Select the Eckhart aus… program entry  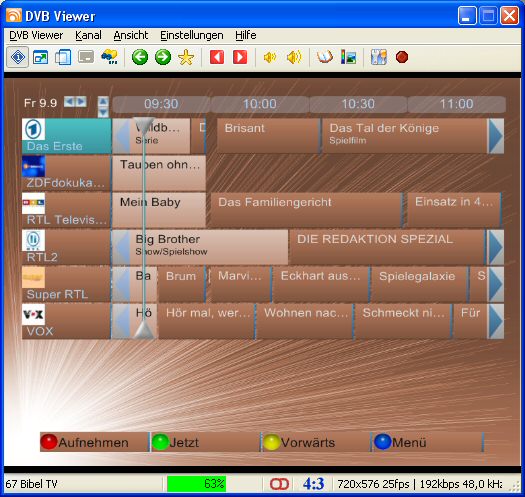coord(321,284)
